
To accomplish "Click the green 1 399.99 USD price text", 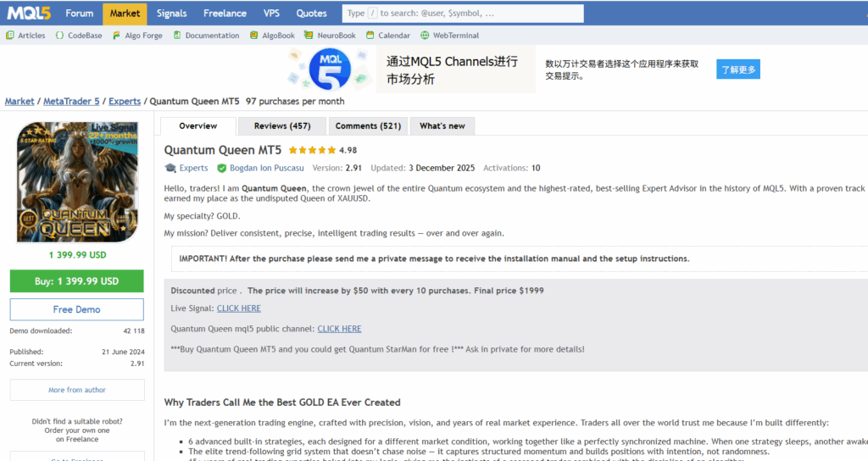I will point(77,255).
